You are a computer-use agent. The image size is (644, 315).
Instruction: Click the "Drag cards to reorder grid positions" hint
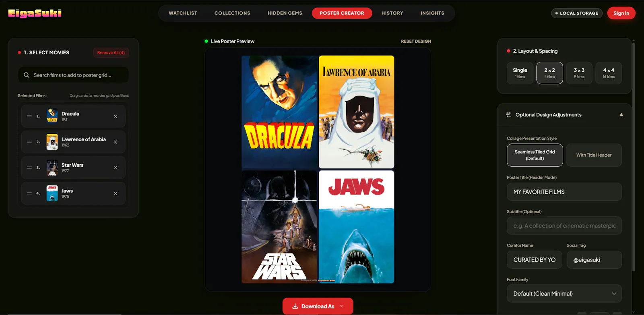coord(99,96)
